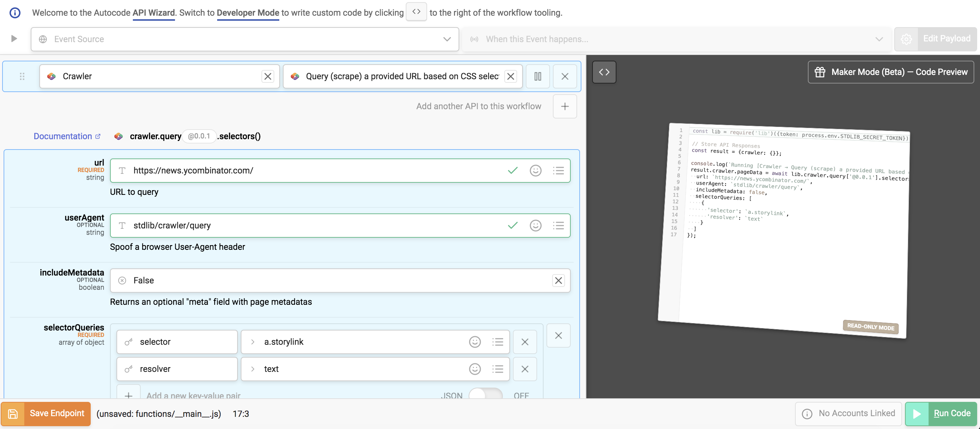Open list menu for a.storylink value
980x429 pixels.
click(497, 342)
